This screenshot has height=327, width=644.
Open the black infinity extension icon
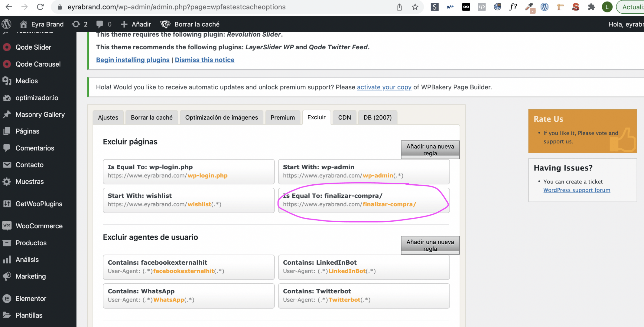[x=466, y=7]
